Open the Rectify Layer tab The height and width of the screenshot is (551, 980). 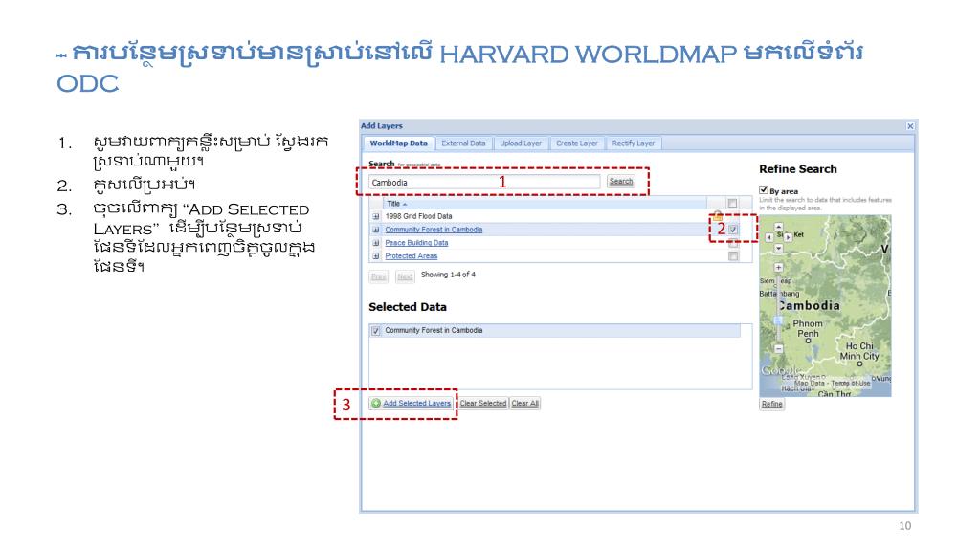pyautogui.click(x=634, y=143)
